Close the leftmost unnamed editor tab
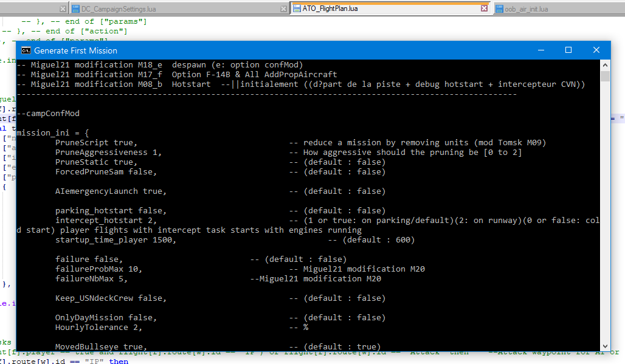This screenshot has width=625, height=364. 63,9
